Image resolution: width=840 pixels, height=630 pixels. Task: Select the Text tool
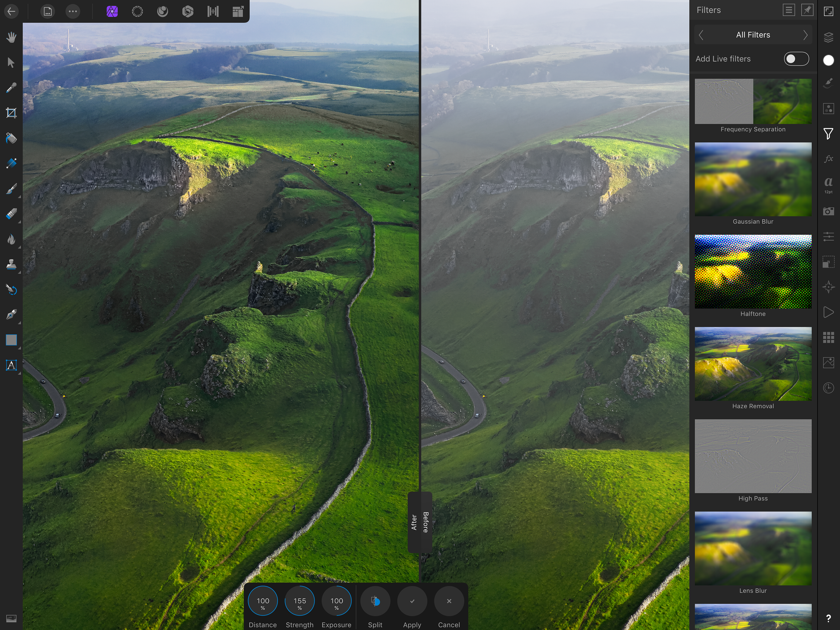(11, 365)
